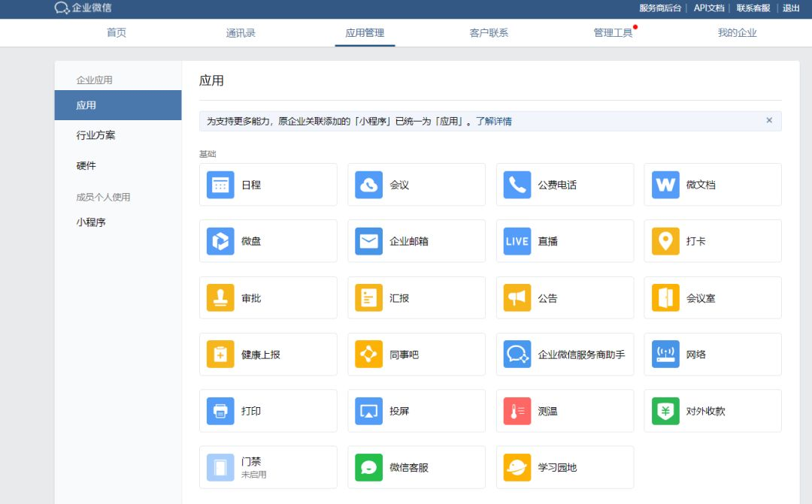
Task: Open the 微盘 drive icon
Action: pos(220,241)
